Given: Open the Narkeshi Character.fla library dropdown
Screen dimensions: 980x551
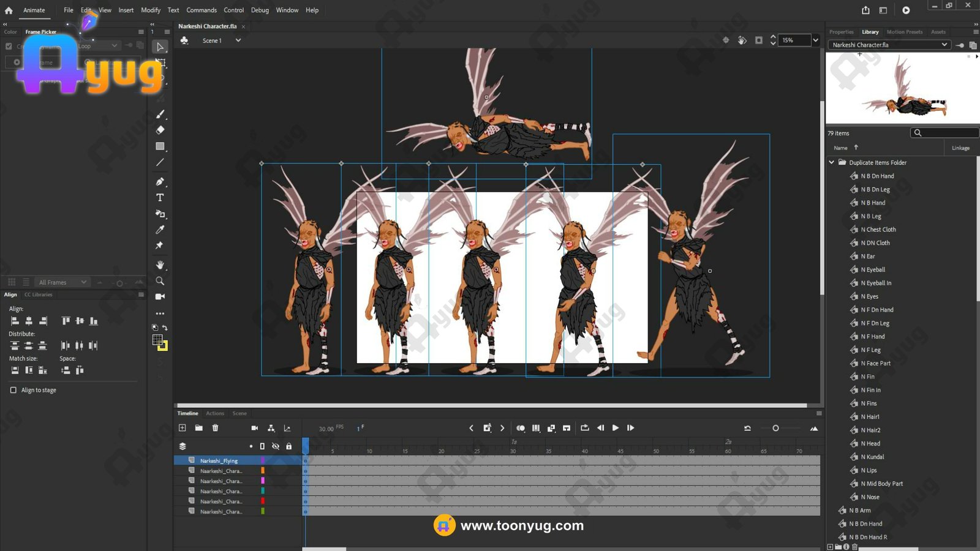Looking at the screenshot, I should [889, 45].
